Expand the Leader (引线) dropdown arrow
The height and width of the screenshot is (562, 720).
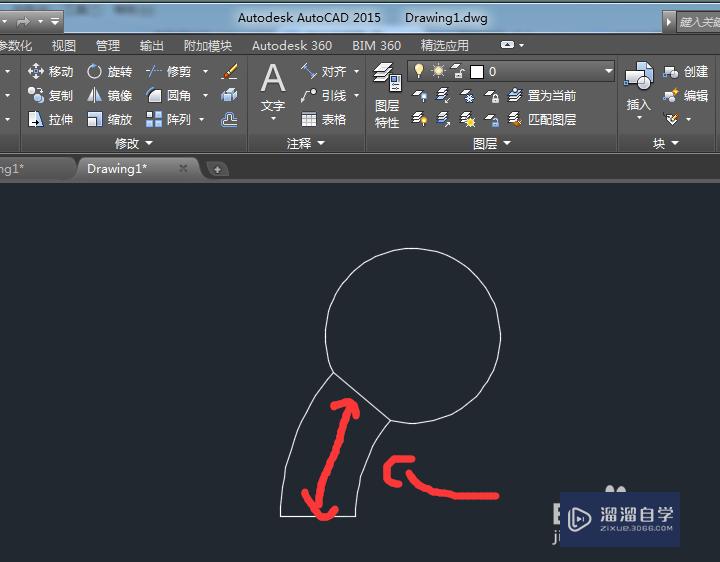[356, 95]
